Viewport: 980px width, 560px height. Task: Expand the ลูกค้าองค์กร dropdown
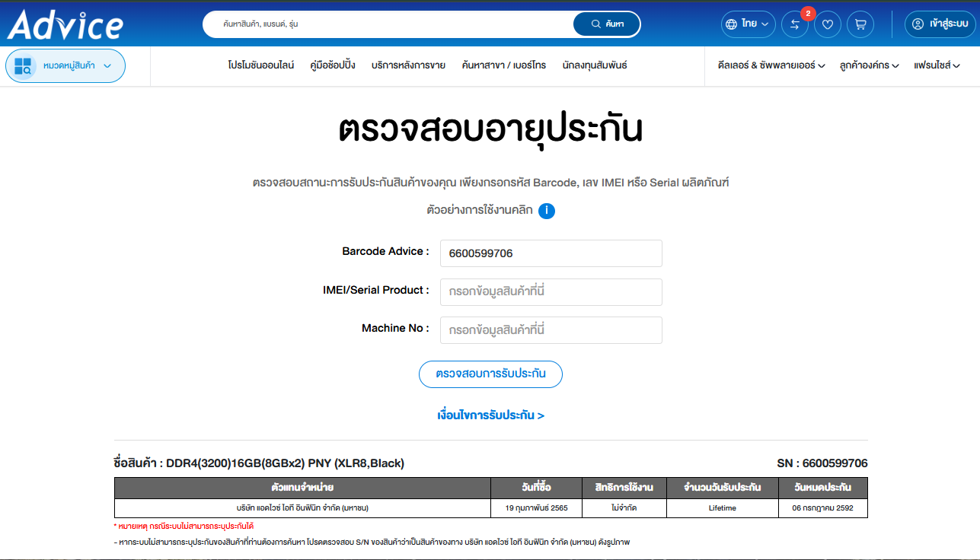click(x=869, y=66)
